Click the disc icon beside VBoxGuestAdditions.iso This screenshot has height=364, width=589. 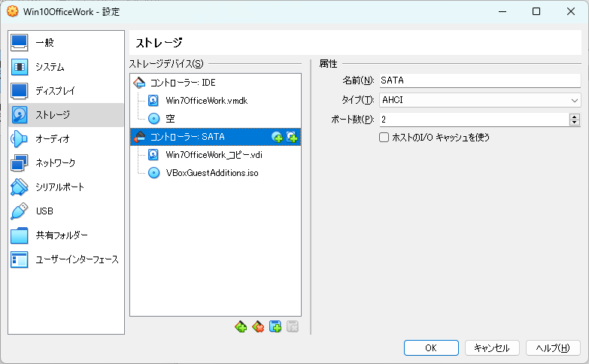153,173
